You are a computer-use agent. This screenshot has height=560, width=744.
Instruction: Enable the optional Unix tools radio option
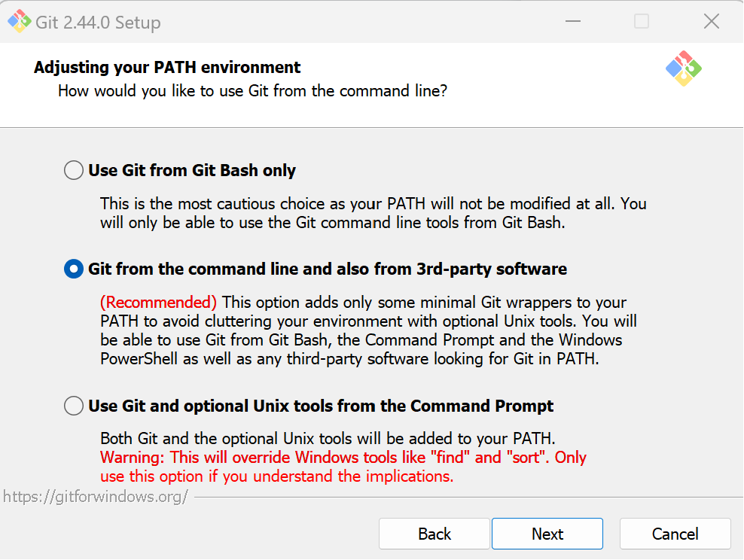[74, 406]
